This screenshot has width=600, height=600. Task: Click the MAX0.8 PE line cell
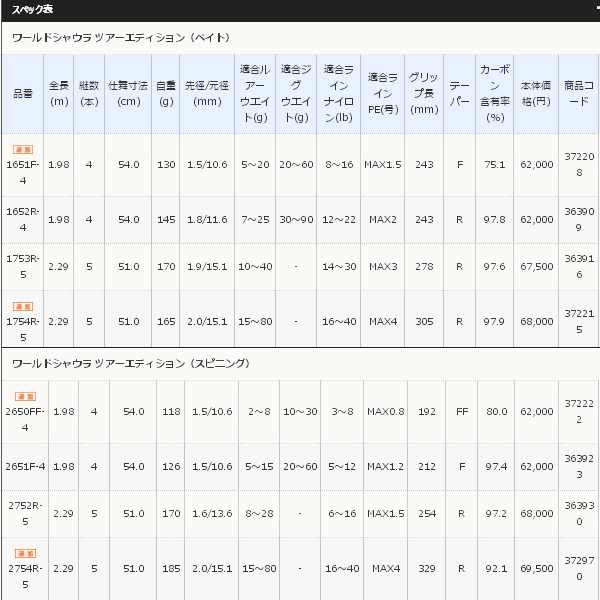point(385,411)
